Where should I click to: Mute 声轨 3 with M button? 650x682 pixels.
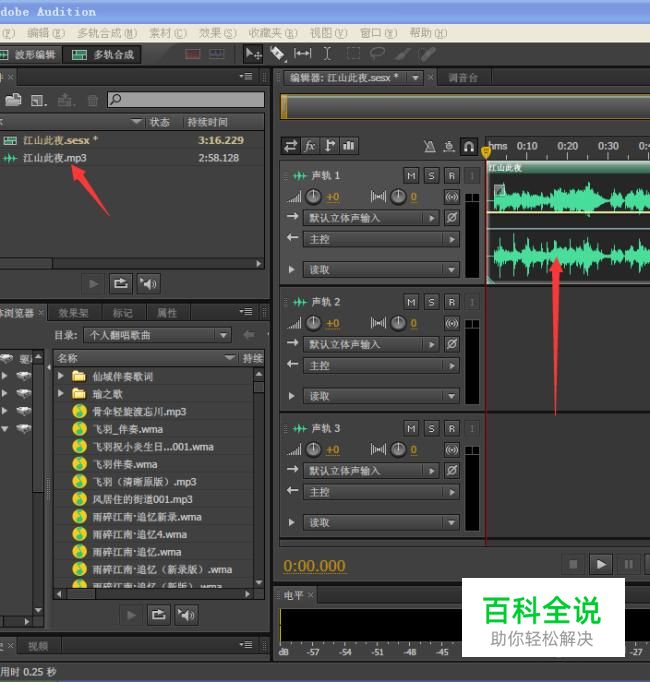click(411, 428)
